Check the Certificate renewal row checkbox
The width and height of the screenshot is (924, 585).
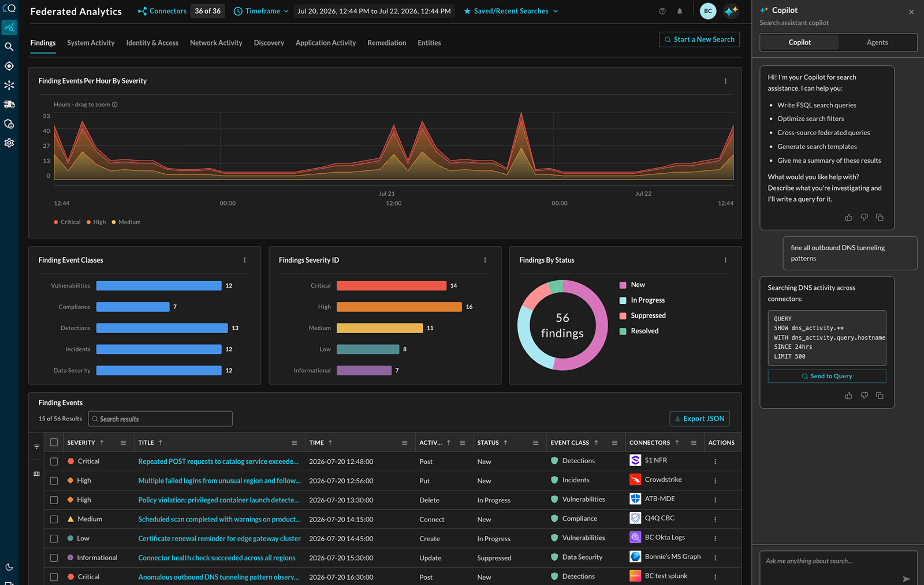[54, 538]
